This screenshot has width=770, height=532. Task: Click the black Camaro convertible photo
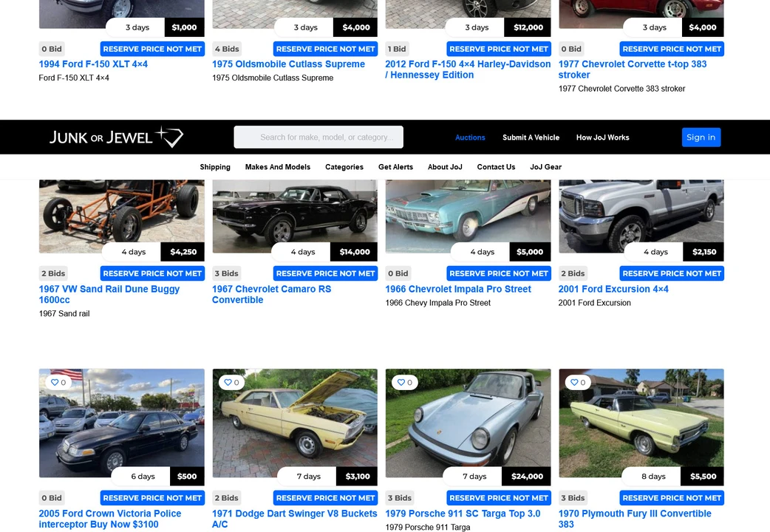click(x=295, y=216)
